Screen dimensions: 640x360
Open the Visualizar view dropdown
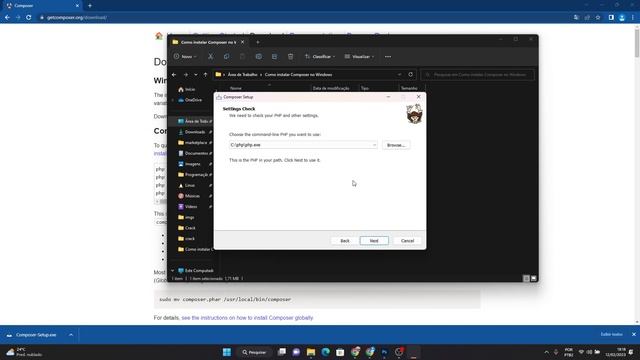359,57
